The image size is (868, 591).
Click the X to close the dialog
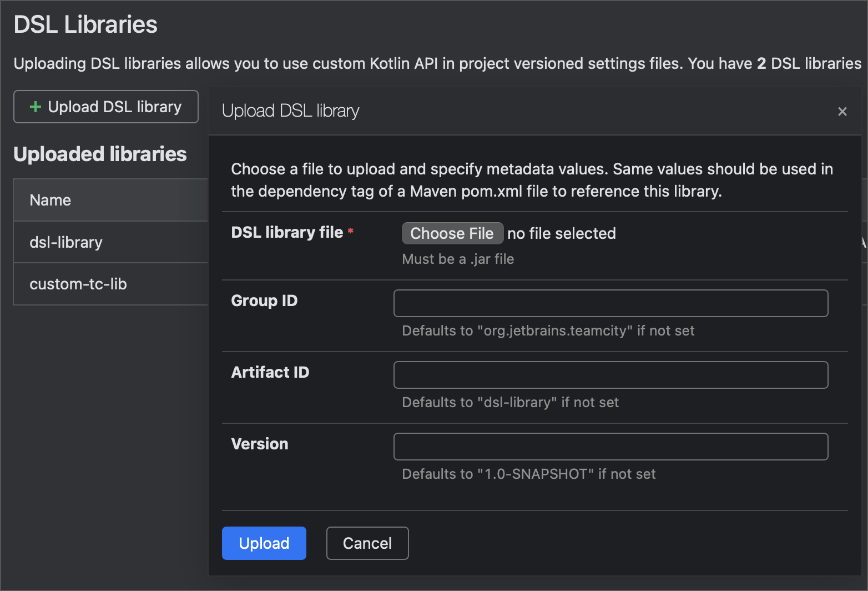click(x=842, y=111)
